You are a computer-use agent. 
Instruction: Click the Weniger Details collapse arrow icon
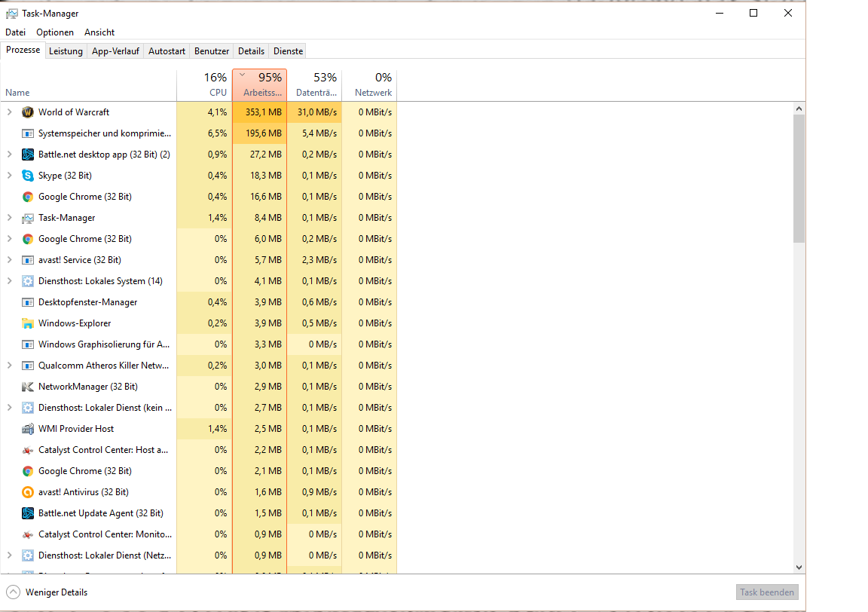pyautogui.click(x=14, y=592)
